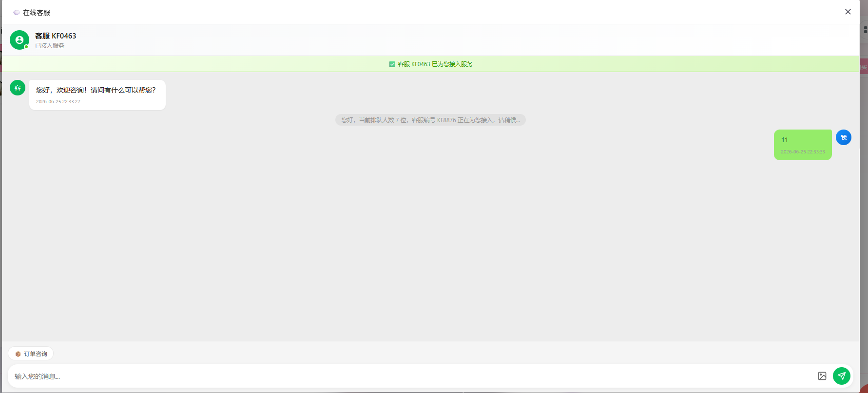
Task: Close the 在线客服 chat window
Action: coord(848,12)
